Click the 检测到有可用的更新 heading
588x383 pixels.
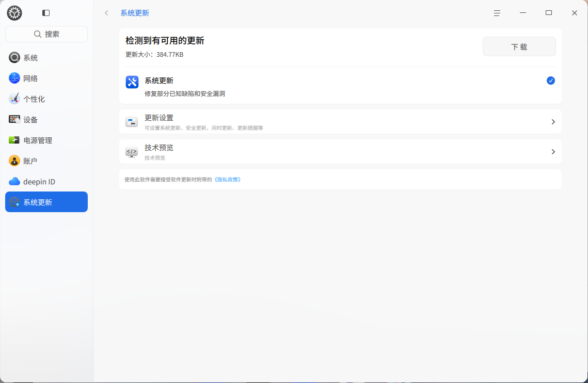click(x=165, y=40)
